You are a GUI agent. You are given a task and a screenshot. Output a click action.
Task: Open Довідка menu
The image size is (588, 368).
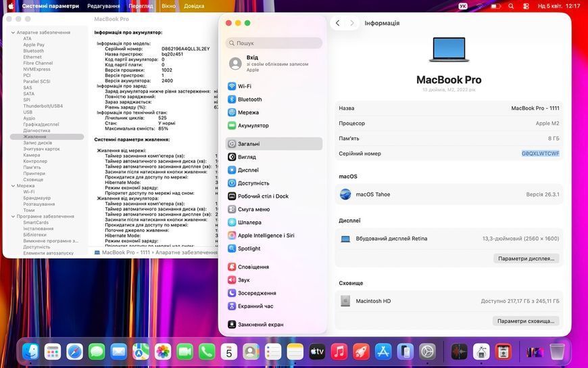(x=194, y=6)
